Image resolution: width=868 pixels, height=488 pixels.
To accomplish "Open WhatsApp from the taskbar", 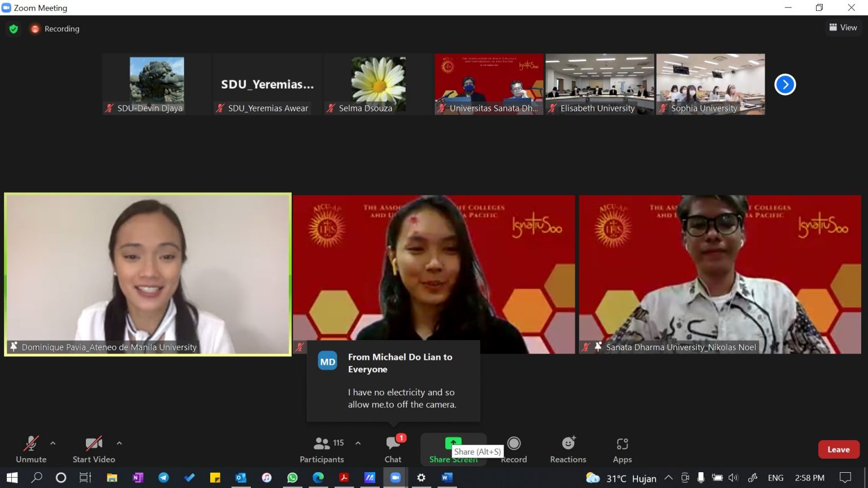I will click(x=292, y=478).
